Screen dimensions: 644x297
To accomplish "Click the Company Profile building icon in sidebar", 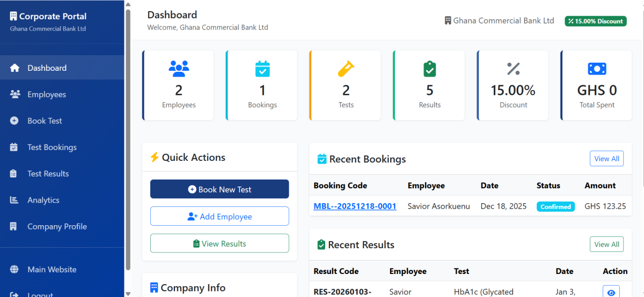I will point(14,227).
